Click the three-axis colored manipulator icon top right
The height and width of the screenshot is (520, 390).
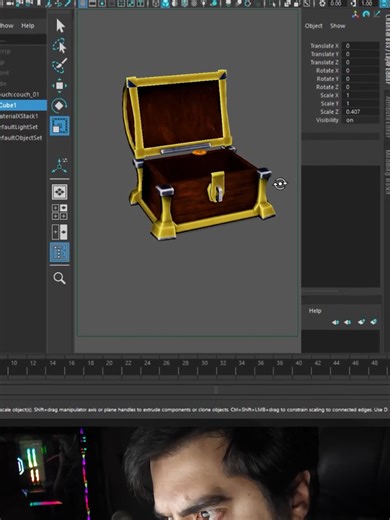pyautogui.click(x=355, y=14)
